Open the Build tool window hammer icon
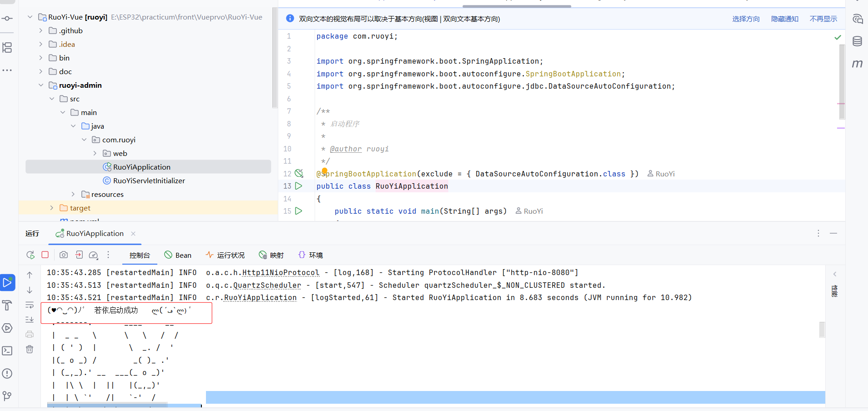868x411 pixels. click(7, 305)
